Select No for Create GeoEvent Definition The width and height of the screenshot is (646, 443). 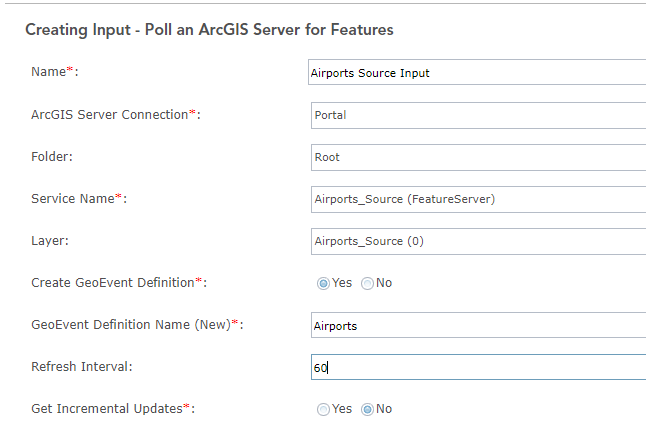pyautogui.click(x=367, y=283)
